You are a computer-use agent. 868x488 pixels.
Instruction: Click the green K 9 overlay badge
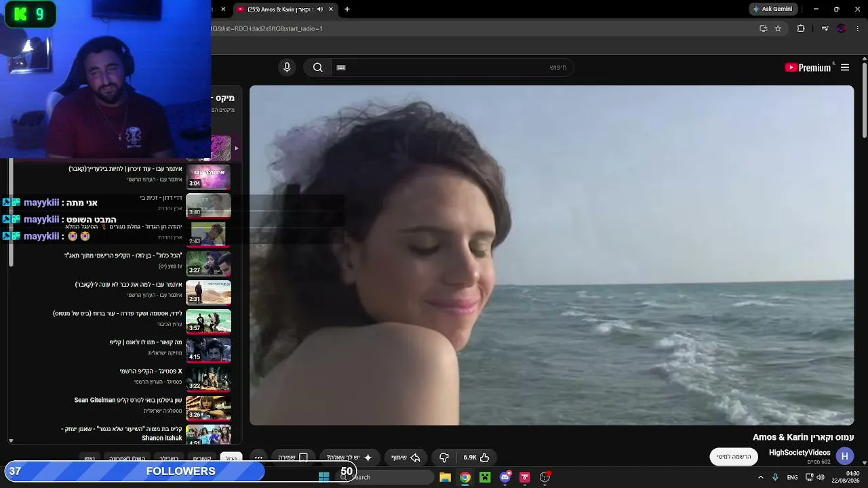[x=31, y=14]
